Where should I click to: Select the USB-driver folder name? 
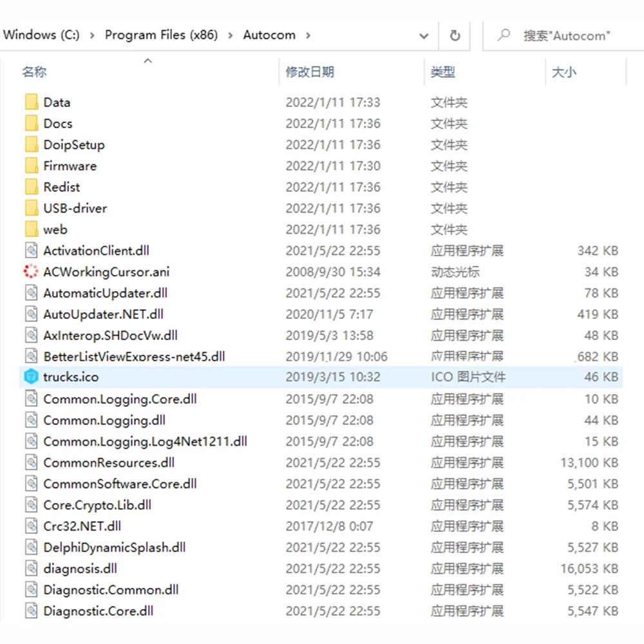[x=75, y=208]
